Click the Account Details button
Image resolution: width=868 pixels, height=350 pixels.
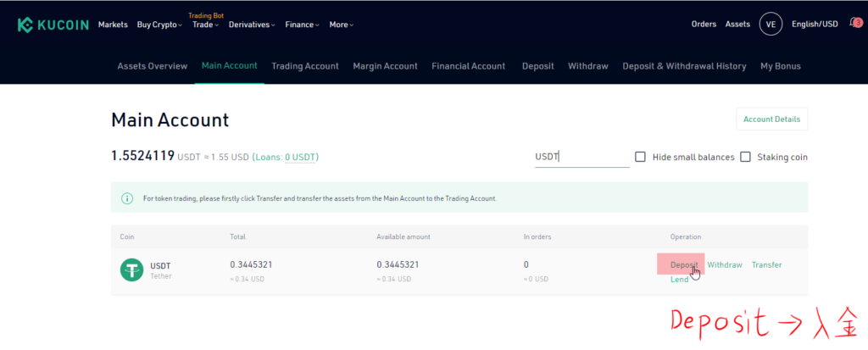click(x=771, y=119)
